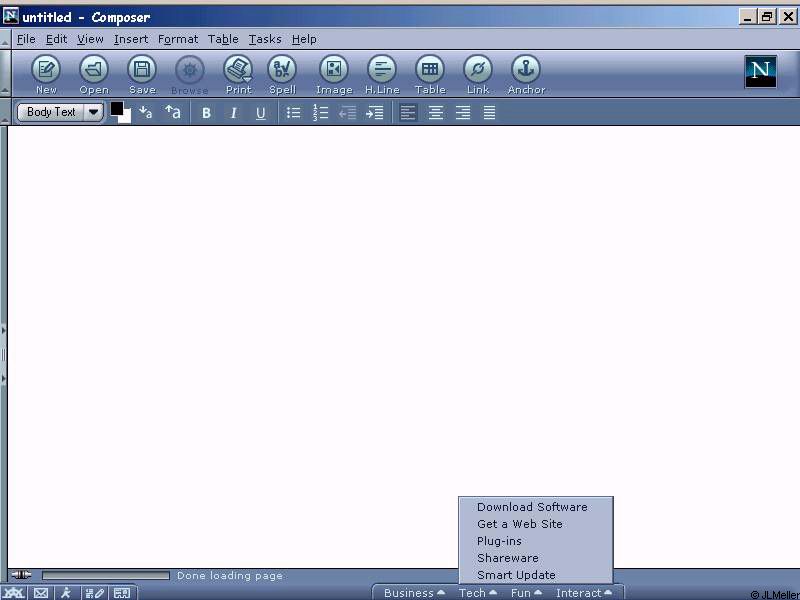Screen dimensions: 800x600
Task: Toggle underline formatting
Action: 260,113
